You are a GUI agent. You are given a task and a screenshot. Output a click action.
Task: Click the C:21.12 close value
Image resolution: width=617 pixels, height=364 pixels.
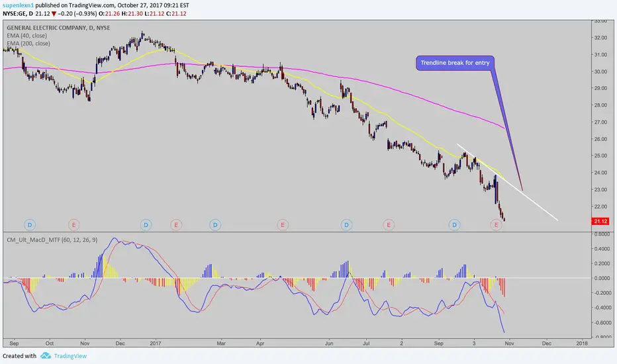pyautogui.click(x=176, y=14)
